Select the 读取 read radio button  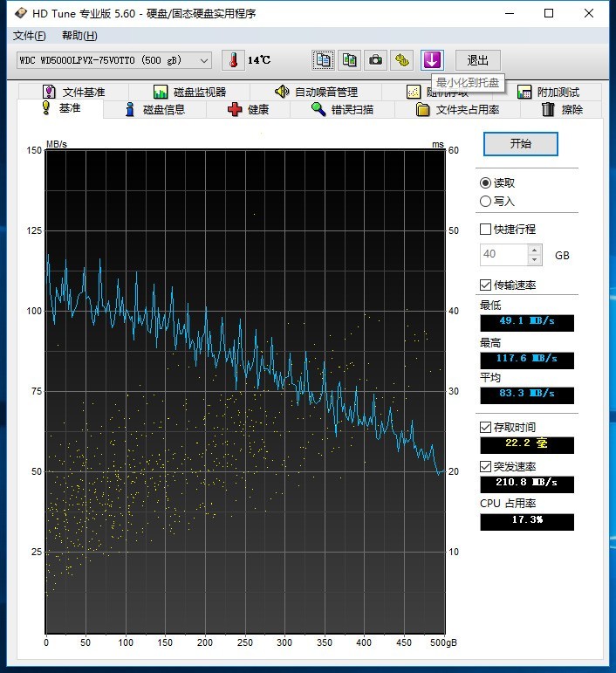tap(486, 183)
